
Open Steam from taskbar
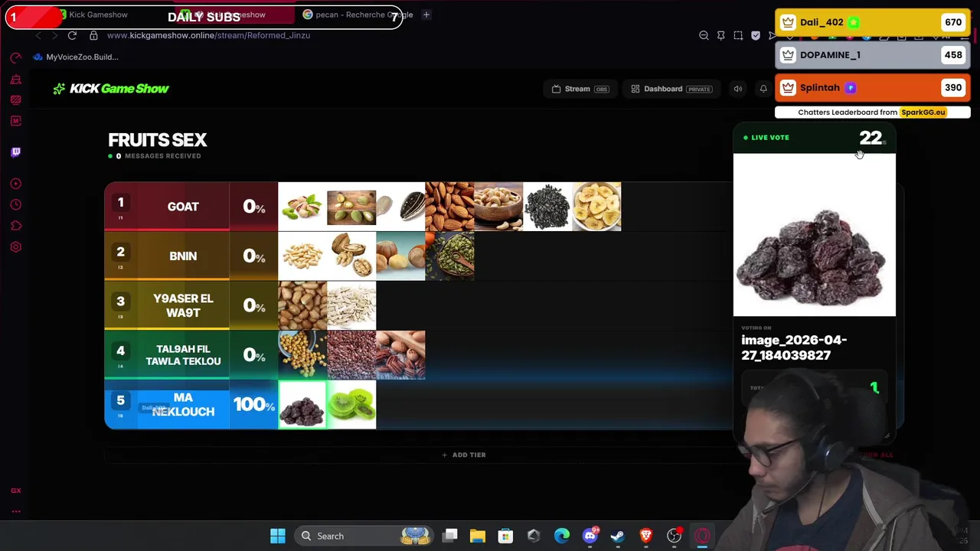[x=618, y=536]
